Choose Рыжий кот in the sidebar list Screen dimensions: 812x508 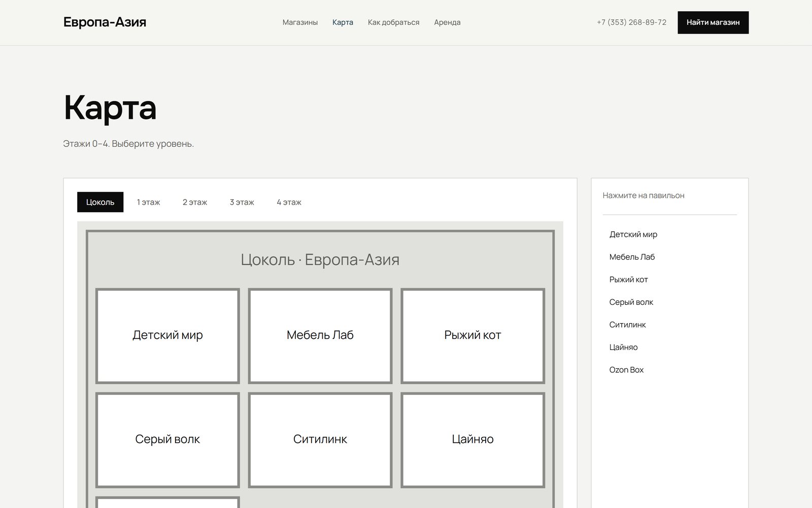(669, 279)
